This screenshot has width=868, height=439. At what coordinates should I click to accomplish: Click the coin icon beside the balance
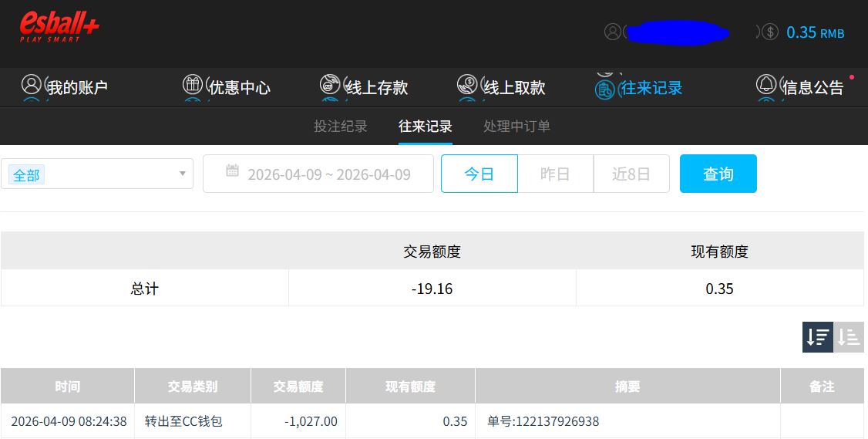(769, 32)
